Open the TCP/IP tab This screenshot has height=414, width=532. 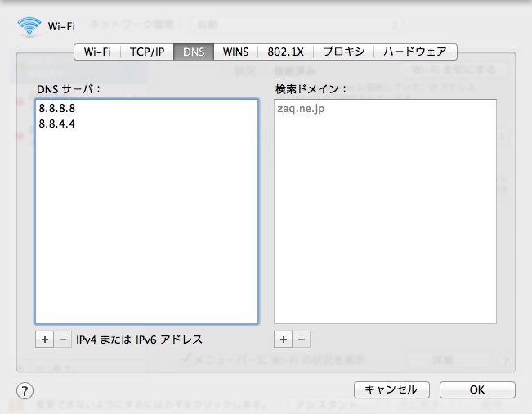(147, 52)
